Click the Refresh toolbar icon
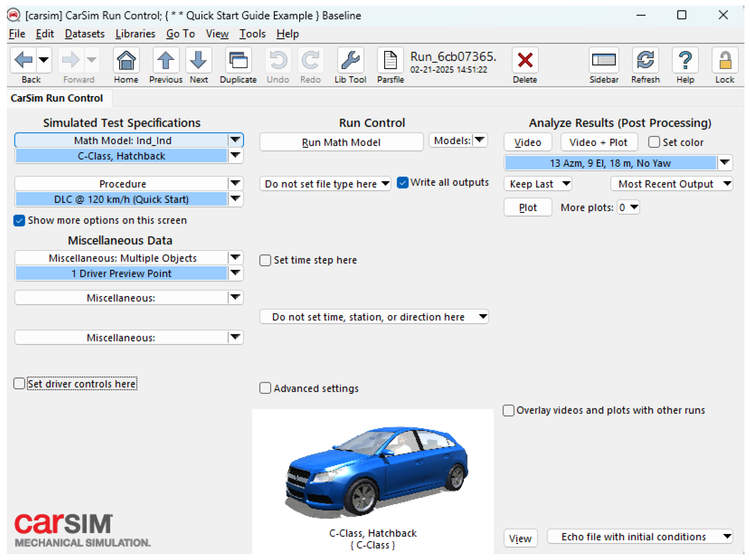750x560 pixels. [x=645, y=61]
